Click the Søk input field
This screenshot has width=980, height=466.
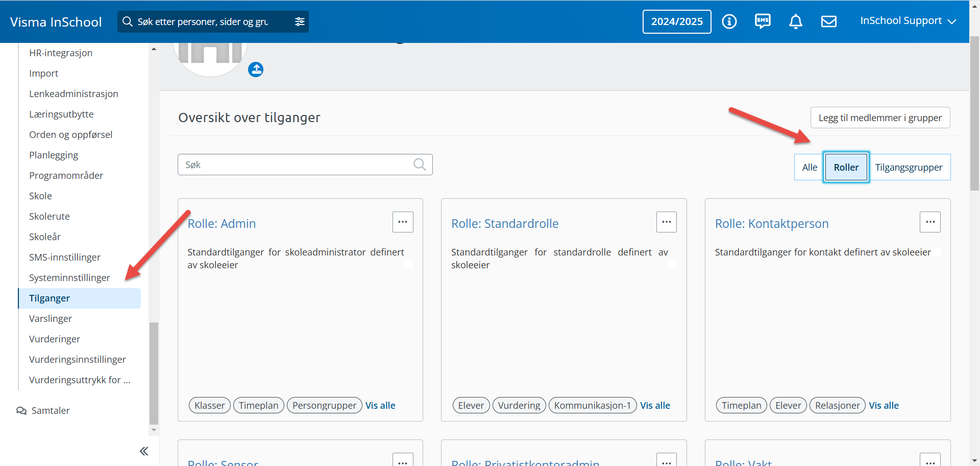(x=296, y=165)
